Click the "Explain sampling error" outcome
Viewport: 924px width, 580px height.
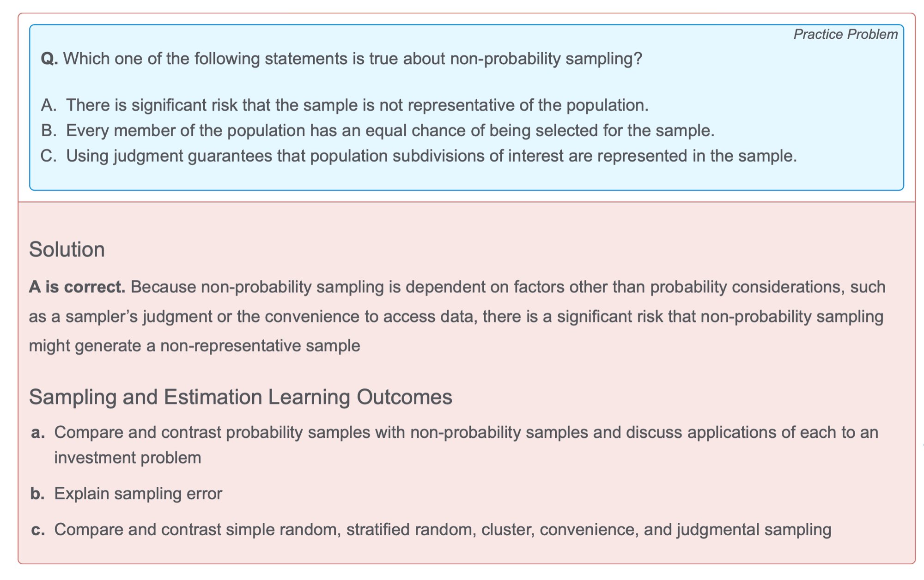click(138, 494)
